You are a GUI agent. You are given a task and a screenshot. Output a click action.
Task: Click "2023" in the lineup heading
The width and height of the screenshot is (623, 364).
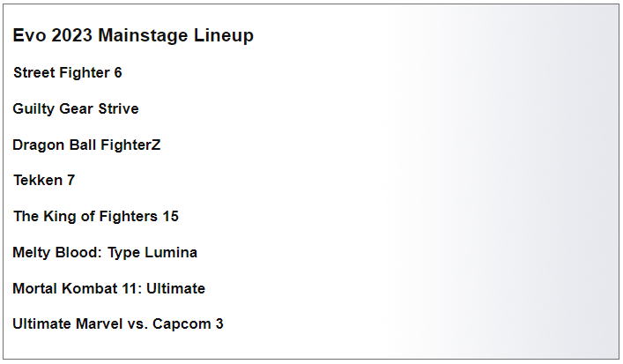click(x=72, y=36)
